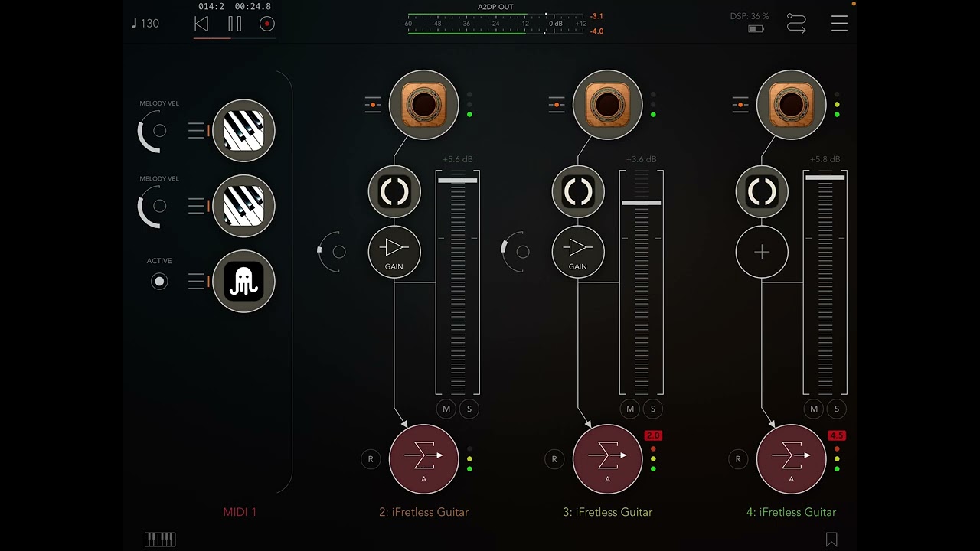
Task: Open the hamburger main menu
Action: pyautogui.click(x=839, y=24)
